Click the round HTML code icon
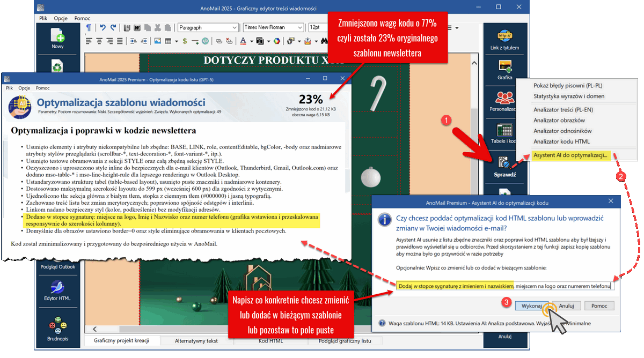 [206, 41]
